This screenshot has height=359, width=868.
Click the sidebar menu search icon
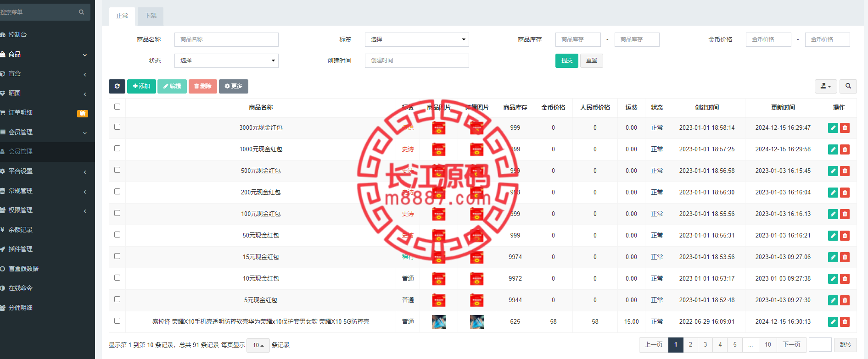tap(82, 12)
